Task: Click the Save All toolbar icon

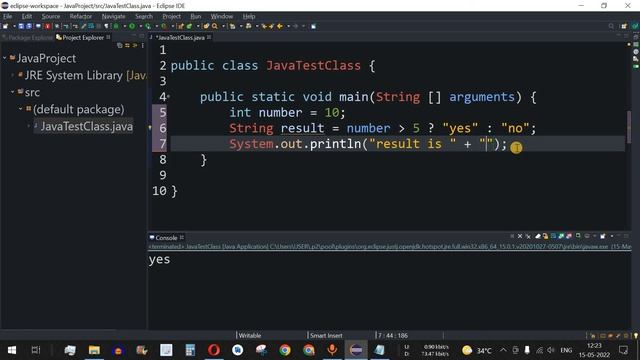Action: (x=29, y=26)
